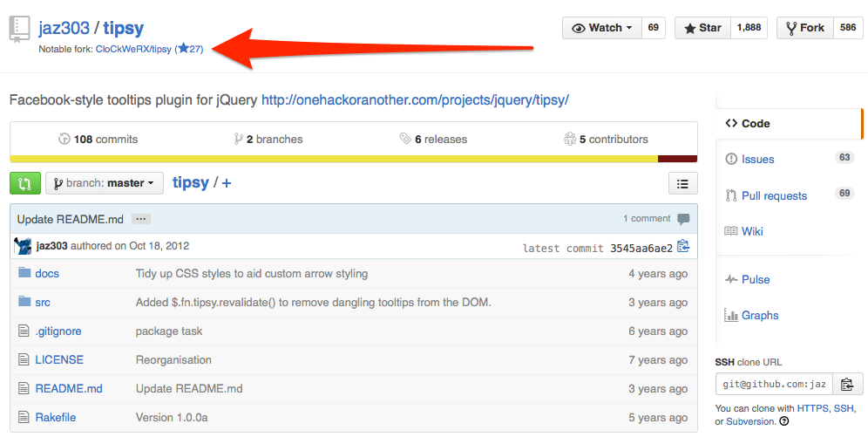Open the Watch dropdown button

(602, 28)
